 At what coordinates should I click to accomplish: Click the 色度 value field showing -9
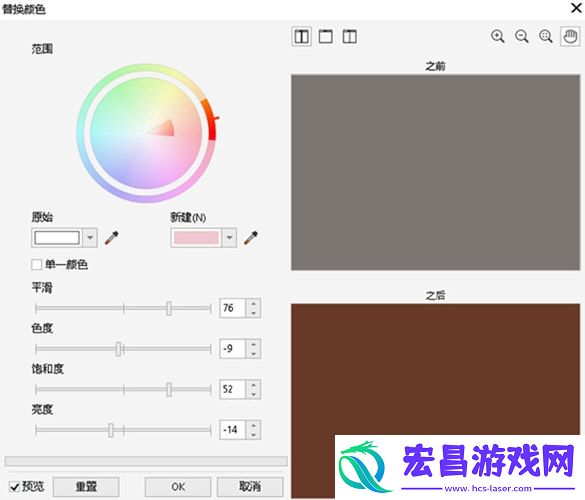[x=232, y=349]
